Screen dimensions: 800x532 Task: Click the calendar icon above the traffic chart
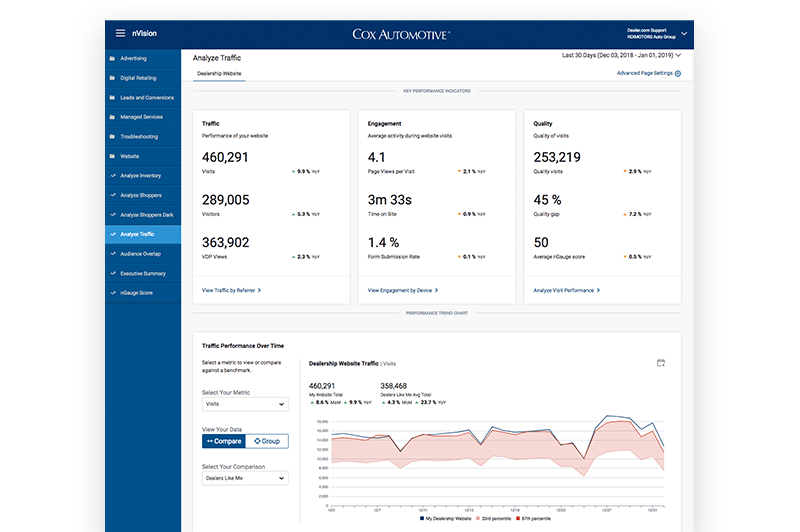661,363
